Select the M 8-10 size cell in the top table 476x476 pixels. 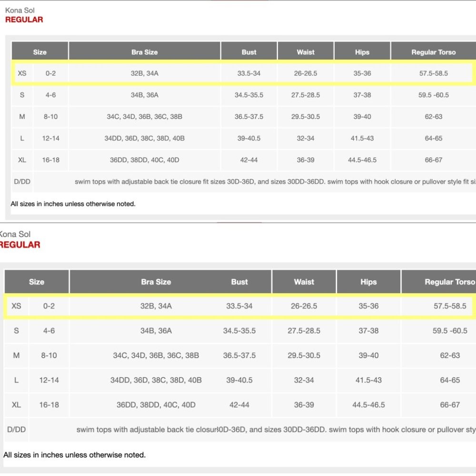[x=50, y=117]
